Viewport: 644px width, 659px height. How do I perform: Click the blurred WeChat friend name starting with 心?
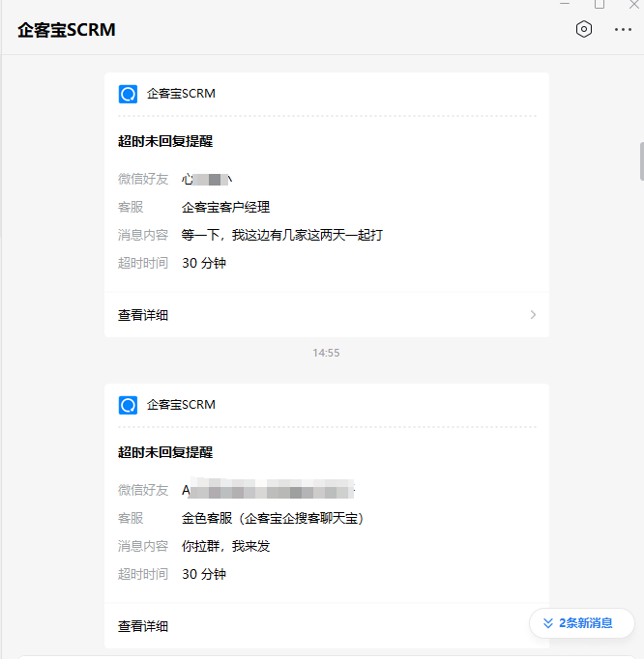pos(207,180)
